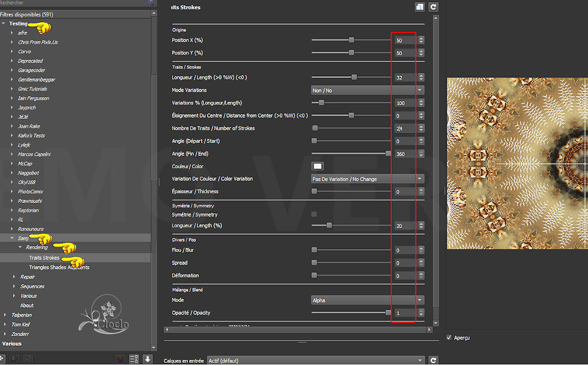The height and width of the screenshot is (365, 588).
Task: Open the filter selection checklist icon
Action: [134, 359]
